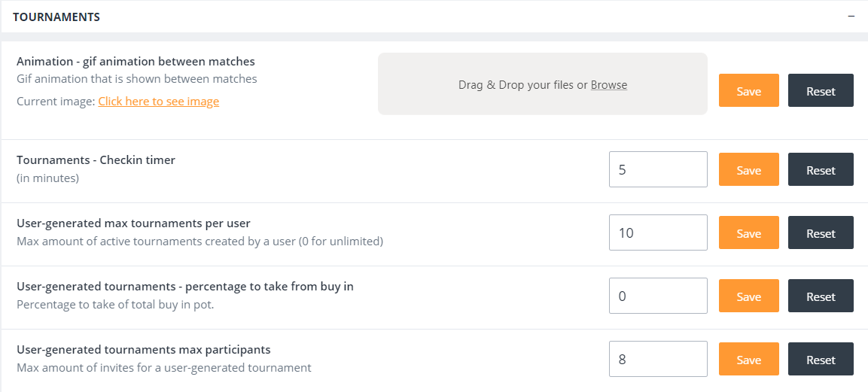Image resolution: width=868 pixels, height=392 pixels.
Task: Save the Checkin timer value
Action: [748, 169]
